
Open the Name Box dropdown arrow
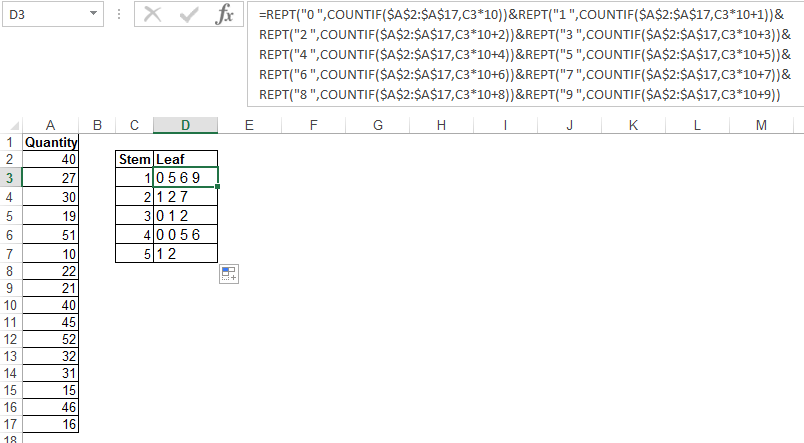click(x=93, y=14)
